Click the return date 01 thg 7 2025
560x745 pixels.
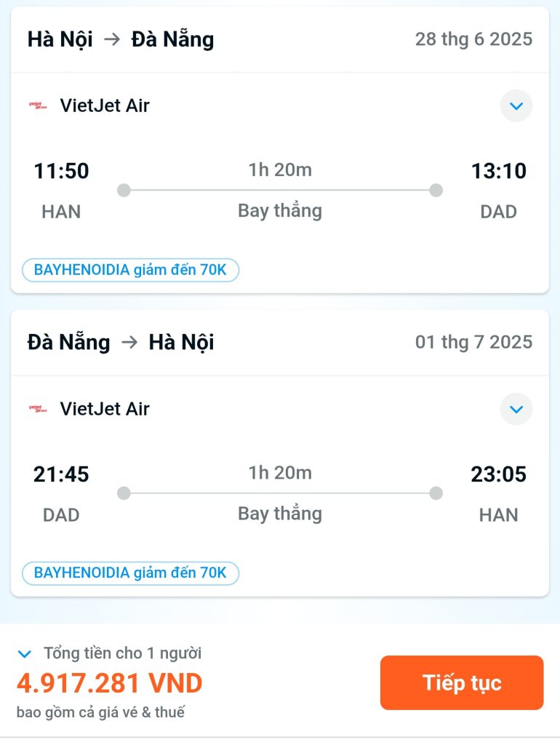point(474,342)
